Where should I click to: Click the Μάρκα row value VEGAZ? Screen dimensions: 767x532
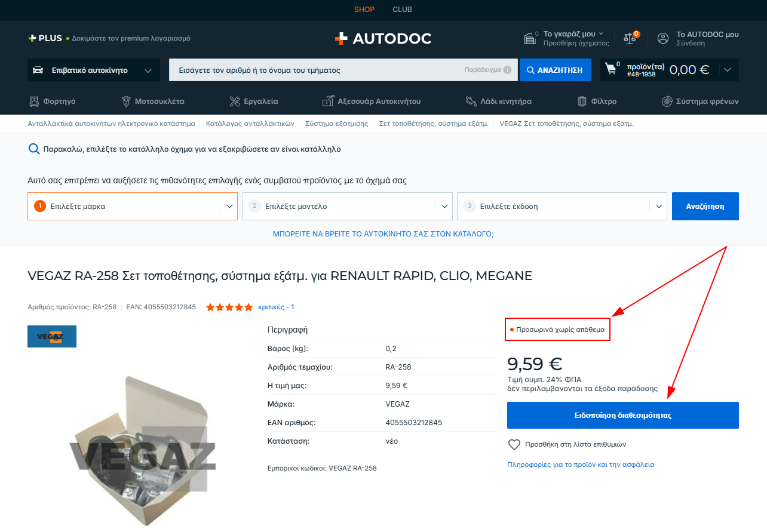398,404
